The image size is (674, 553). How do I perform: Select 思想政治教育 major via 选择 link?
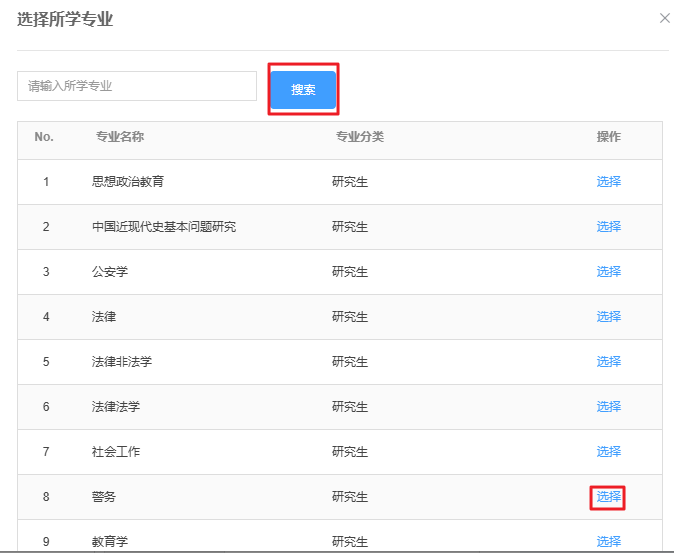(609, 182)
